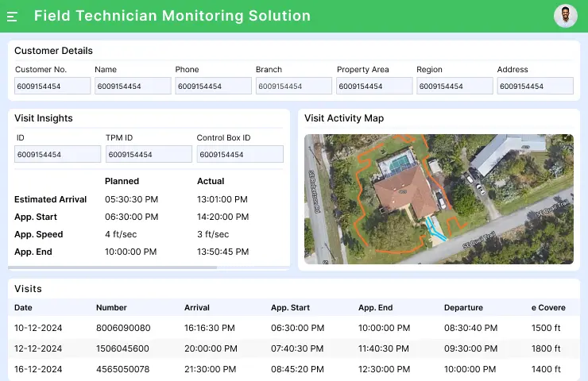Sort visits by Date column header
The width and height of the screenshot is (588, 381).
point(24,307)
